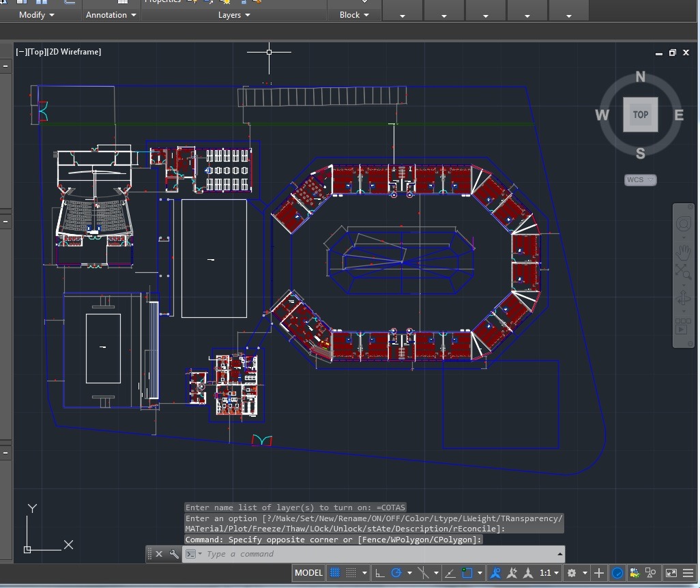Activate the Orbit tool in navigation bar
The image size is (700, 588).
click(683, 299)
